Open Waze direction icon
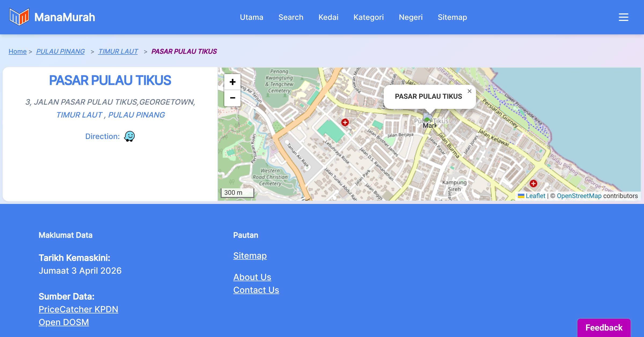This screenshot has width=644, height=337. point(129,136)
